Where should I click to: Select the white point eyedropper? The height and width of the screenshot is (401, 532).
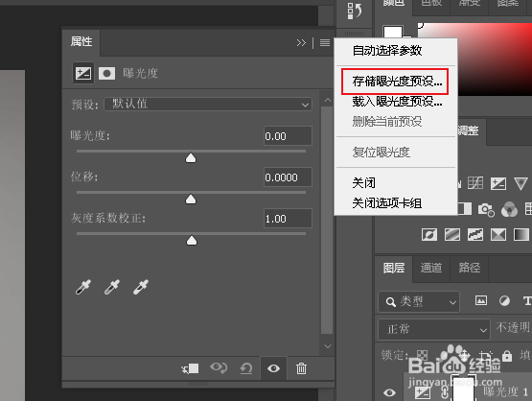(x=141, y=287)
